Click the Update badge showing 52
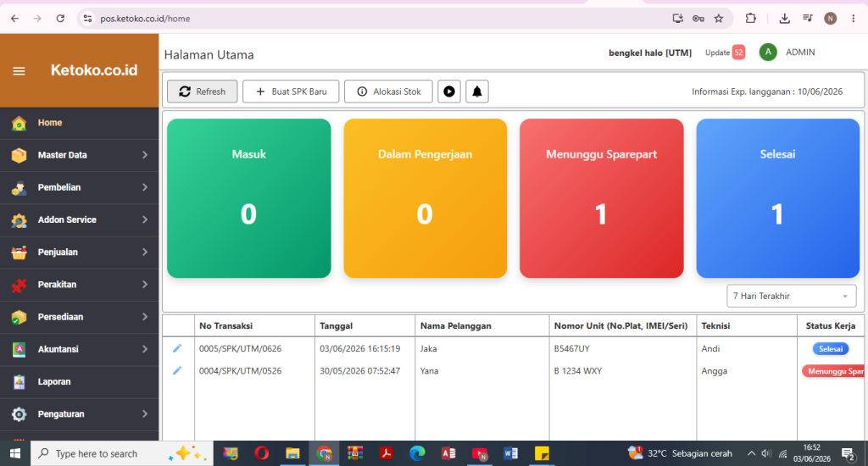The image size is (868, 466). click(x=738, y=53)
